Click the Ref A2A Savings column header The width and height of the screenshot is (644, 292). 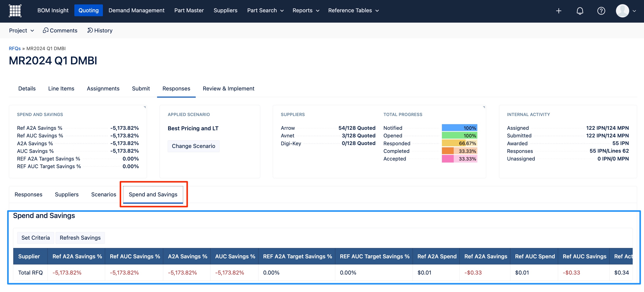tap(485, 256)
